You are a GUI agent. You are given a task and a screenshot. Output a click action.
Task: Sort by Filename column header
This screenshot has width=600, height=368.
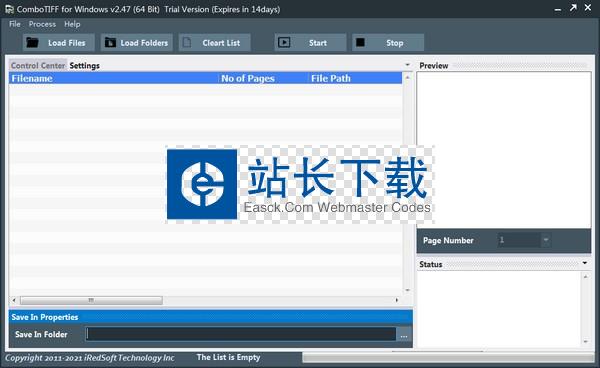coord(113,78)
